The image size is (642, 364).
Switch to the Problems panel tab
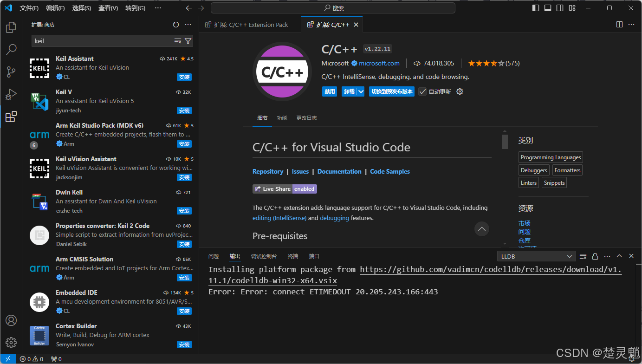214,256
